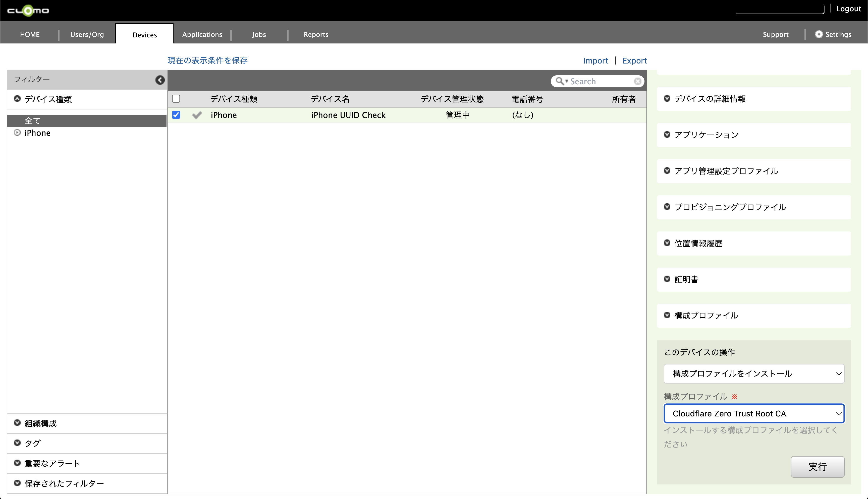This screenshot has height=499, width=868.
Task: Click the Export link
Action: [x=634, y=61]
